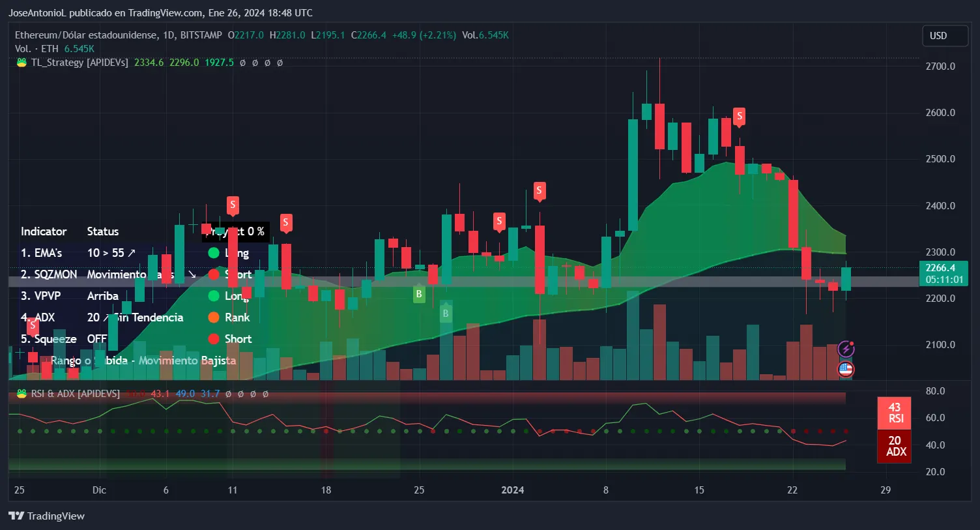Click the red Short dot in Squeeze row

[214, 339]
